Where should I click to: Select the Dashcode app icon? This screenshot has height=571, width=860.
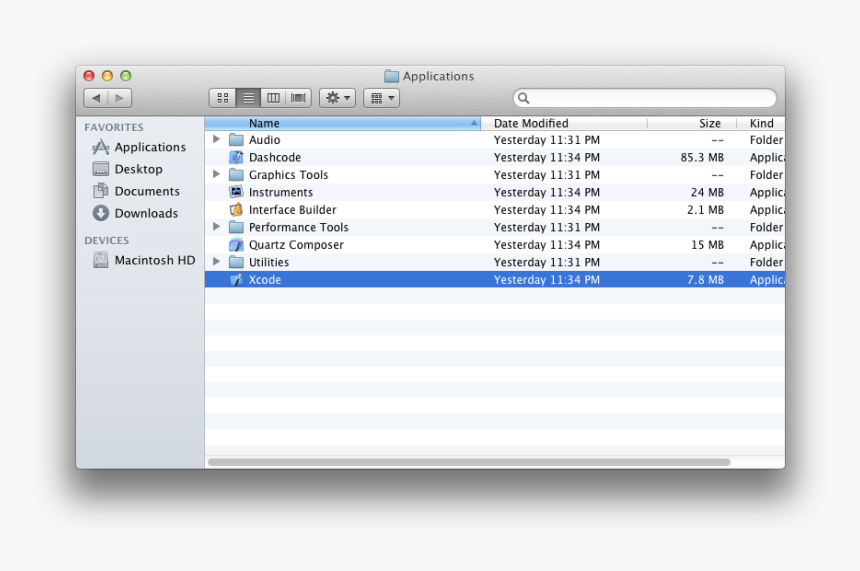tap(236, 157)
